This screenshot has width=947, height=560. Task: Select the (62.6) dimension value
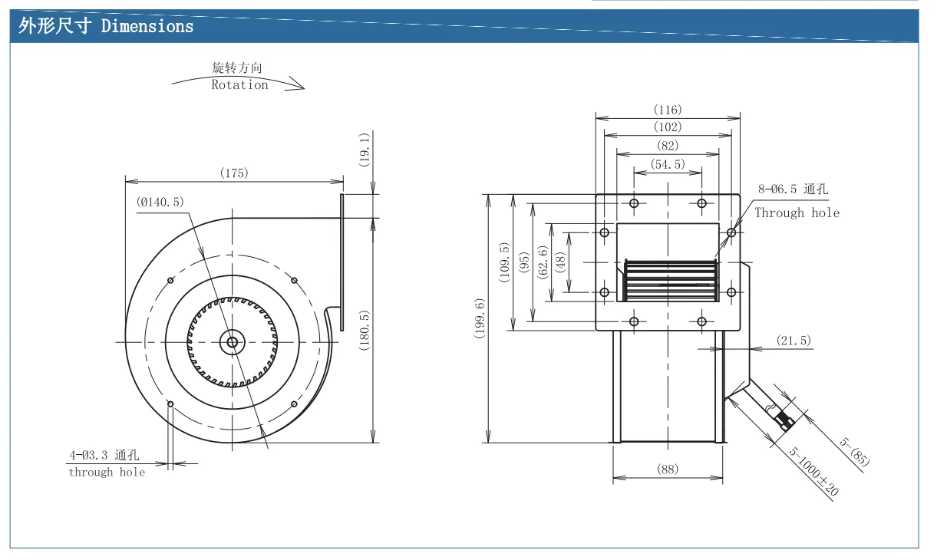[x=543, y=263]
